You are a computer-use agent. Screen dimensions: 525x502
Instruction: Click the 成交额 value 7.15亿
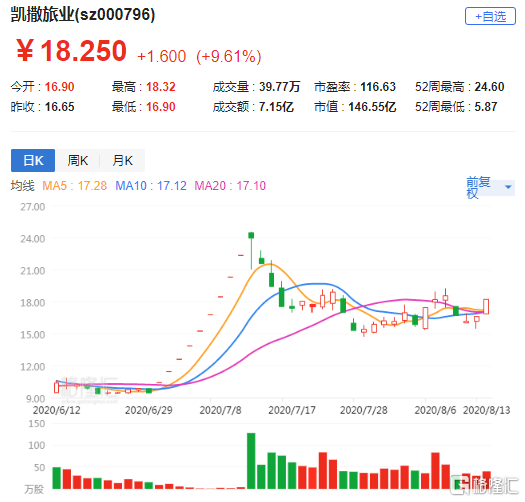pos(276,107)
